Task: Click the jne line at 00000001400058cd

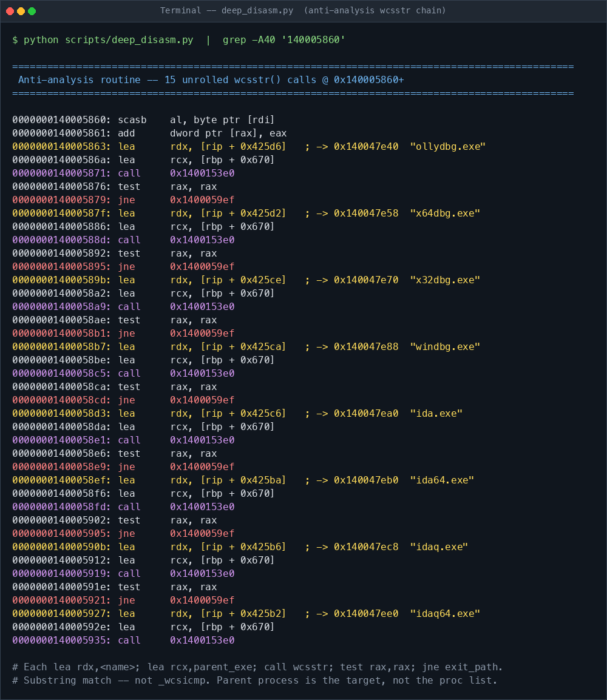Action: (x=123, y=400)
